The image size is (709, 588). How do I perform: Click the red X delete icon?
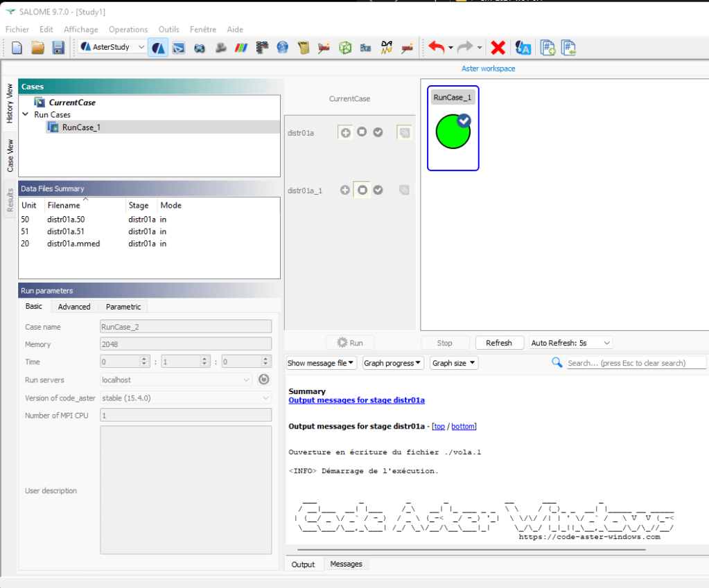coord(498,48)
